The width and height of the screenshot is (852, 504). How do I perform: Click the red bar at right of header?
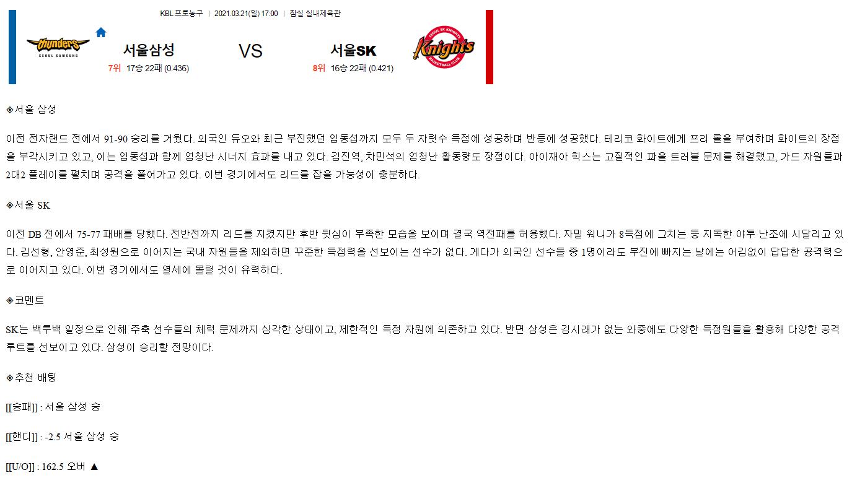[490, 47]
